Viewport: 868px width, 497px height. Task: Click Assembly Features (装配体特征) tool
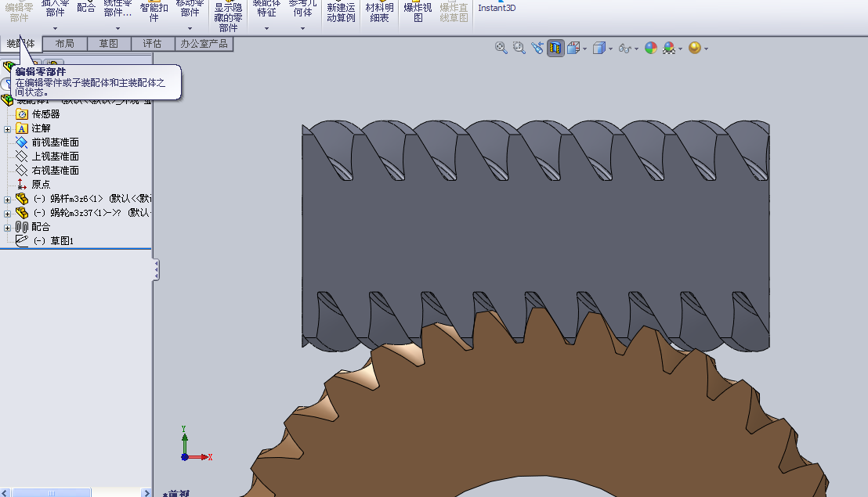click(266, 9)
